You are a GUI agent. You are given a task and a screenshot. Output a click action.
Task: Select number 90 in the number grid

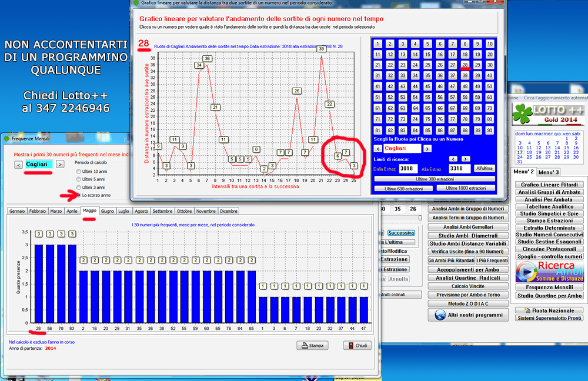click(490, 131)
